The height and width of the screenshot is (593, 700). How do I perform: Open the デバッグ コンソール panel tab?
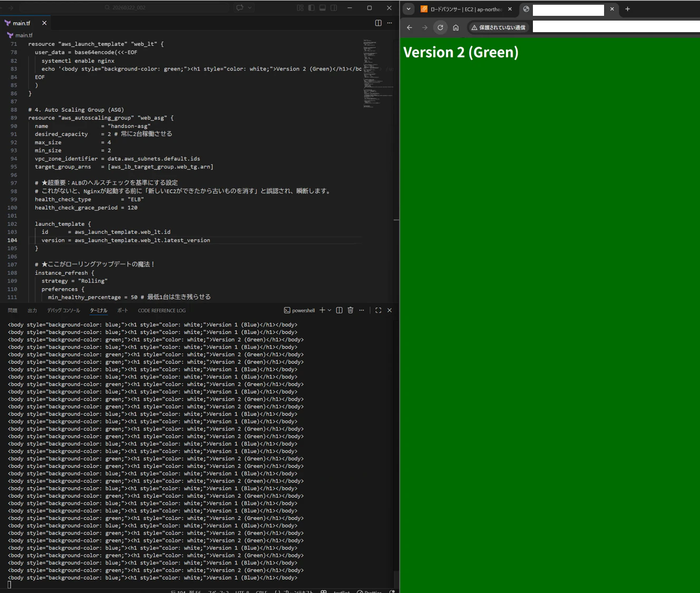63,310
